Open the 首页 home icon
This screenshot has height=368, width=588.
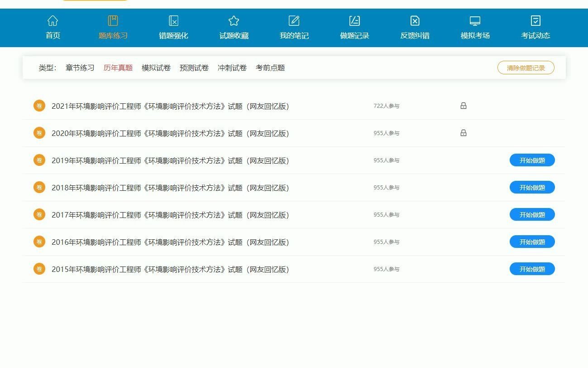click(x=53, y=21)
